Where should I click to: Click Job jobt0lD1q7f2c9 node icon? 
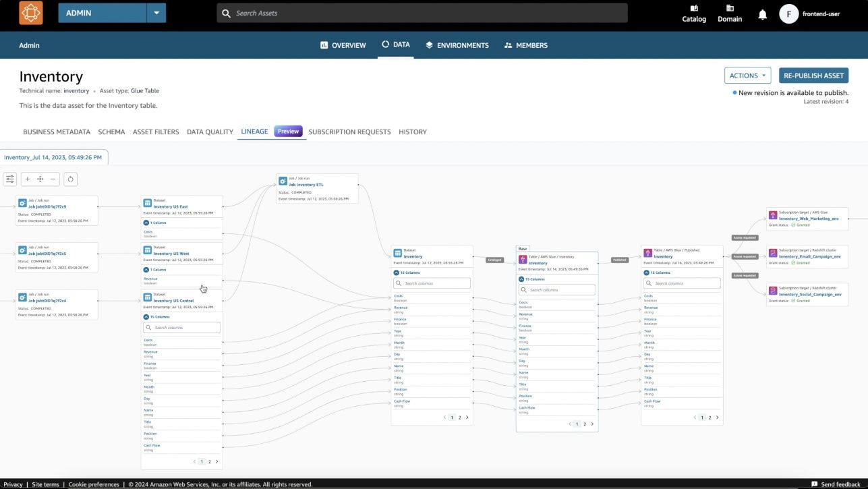point(23,202)
